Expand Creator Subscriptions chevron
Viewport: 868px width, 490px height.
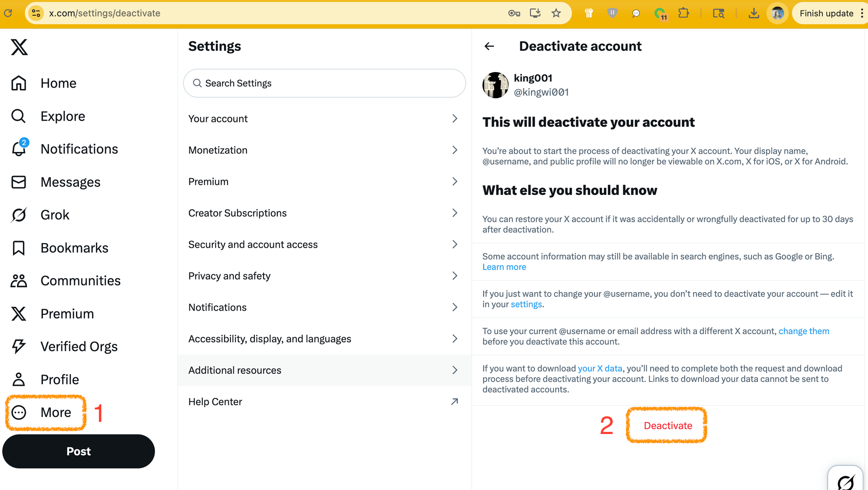click(x=455, y=213)
